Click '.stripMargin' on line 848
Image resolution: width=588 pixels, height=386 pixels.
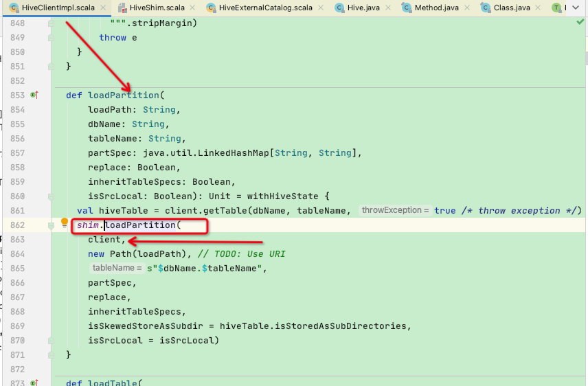160,23
